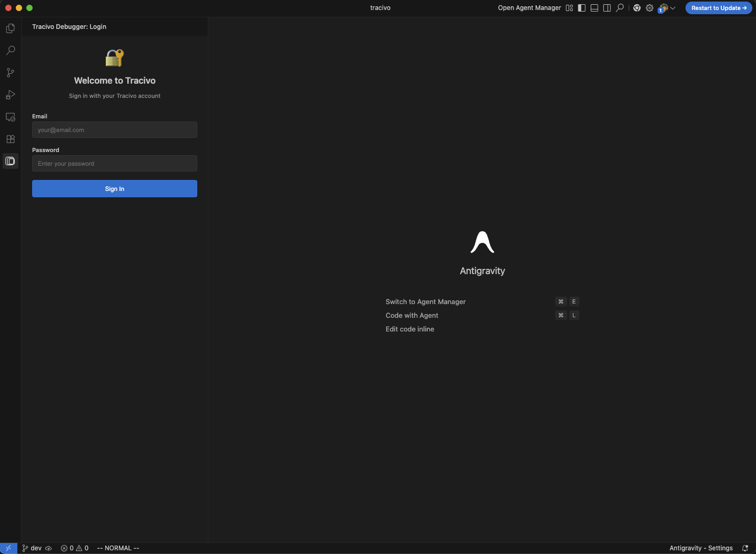Open the dev branch picker in status bar

tap(32, 548)
